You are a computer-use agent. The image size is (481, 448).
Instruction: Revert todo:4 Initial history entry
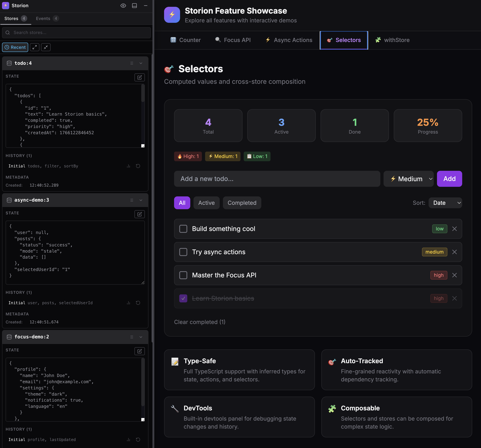pos(138,166)
